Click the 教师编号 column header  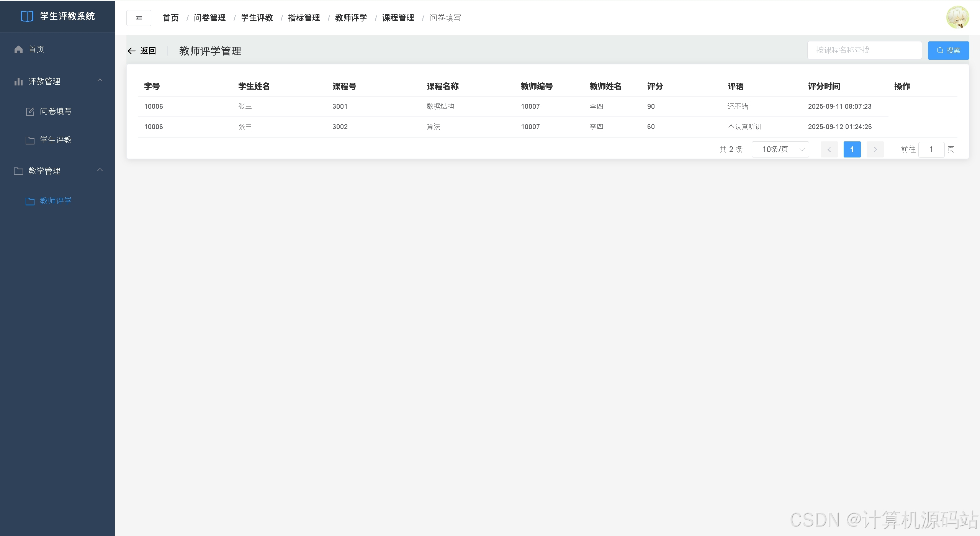(537, 87)
